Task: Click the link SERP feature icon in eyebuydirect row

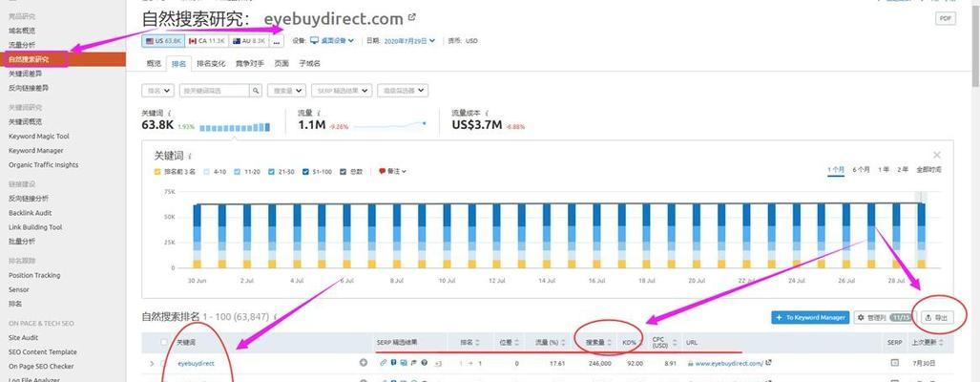Action: coord(383,363)
